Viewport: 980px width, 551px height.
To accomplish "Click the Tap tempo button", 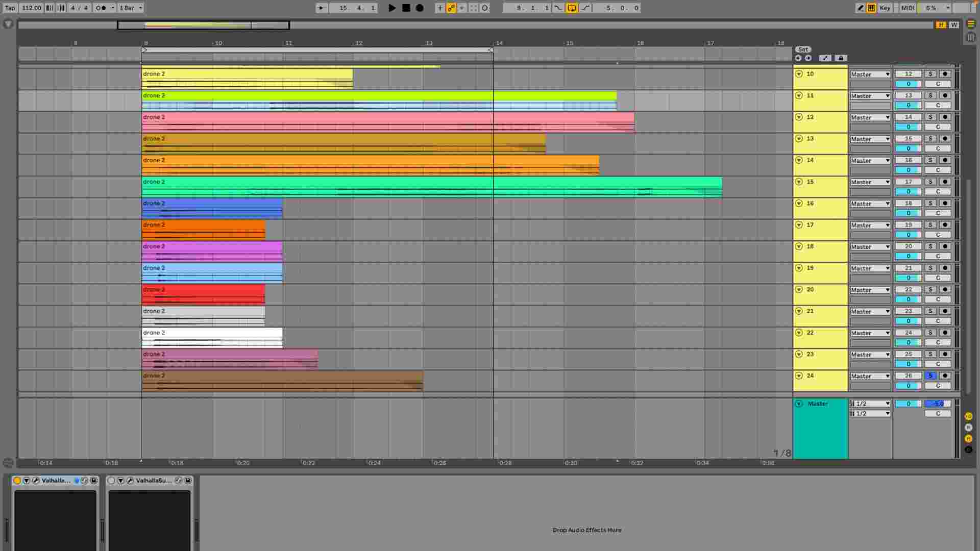I will coord(10,8).
